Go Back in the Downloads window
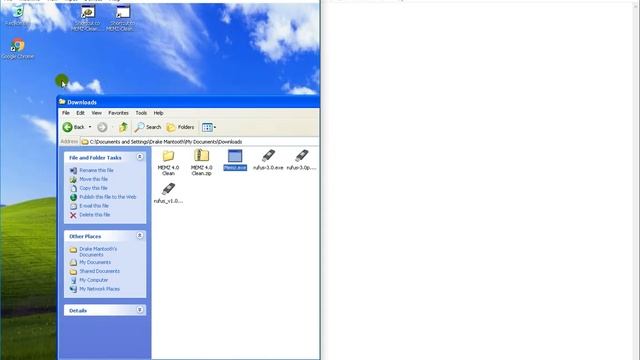The image size is (640, 360). [x=74, y=127]
